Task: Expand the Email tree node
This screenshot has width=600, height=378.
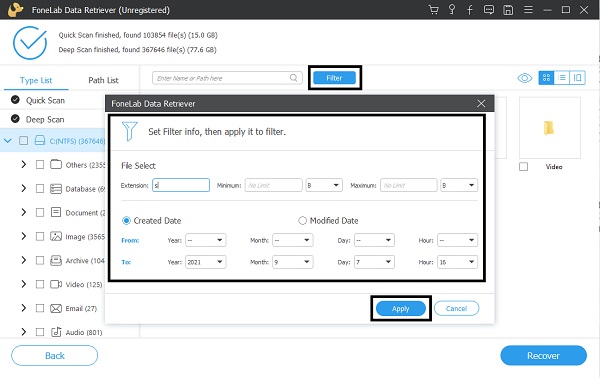Action: pos(24,308)
